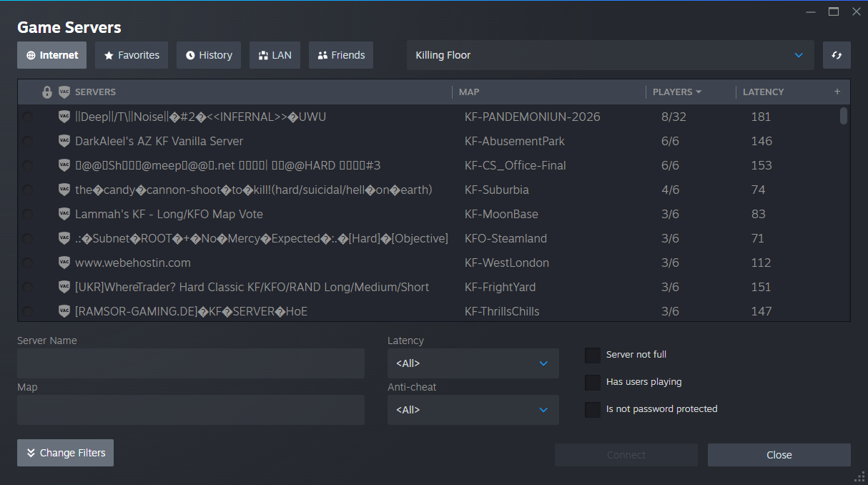Sort by the VAC shield column header
The height and width of the screenshot is (485, 868).
click(x=64, y=92)
